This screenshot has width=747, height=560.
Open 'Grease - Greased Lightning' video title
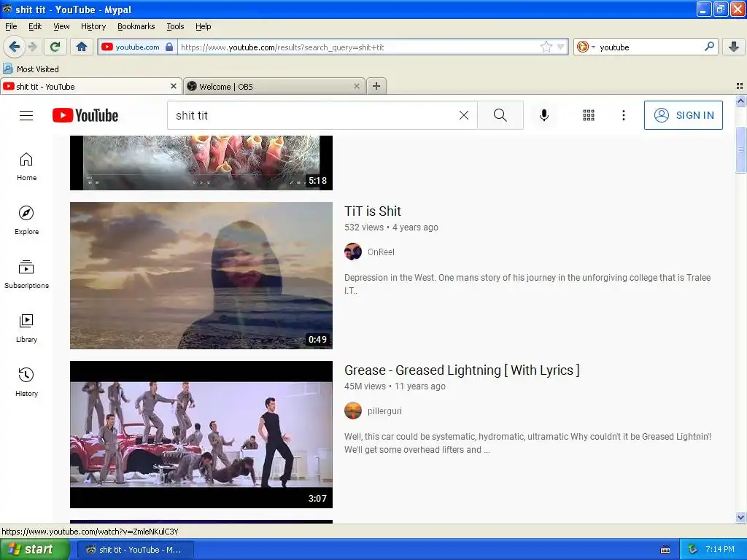(462, 370)
